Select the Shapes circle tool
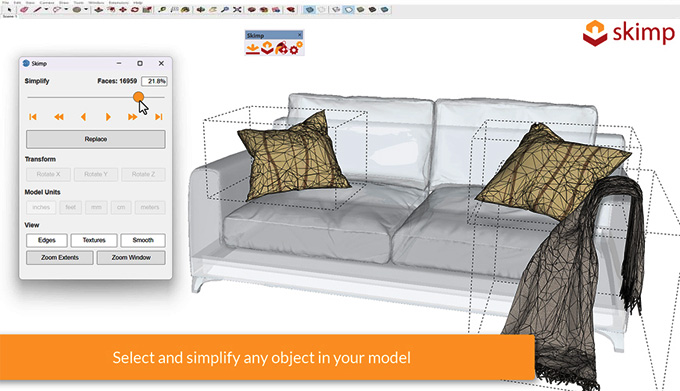 point(77,10)
